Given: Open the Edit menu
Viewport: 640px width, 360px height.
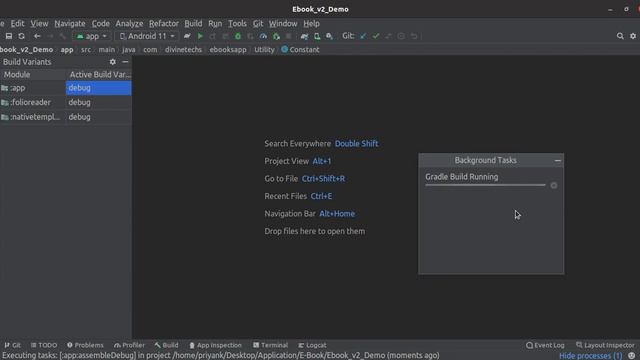Looking at the screenshot, I should pos(18,24).
